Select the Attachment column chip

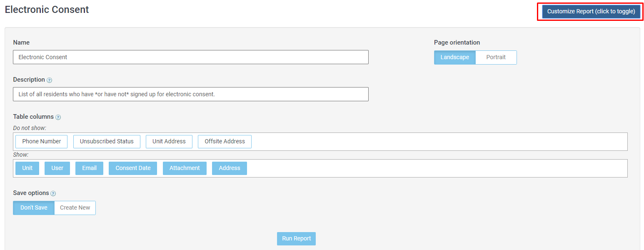coord(185,168)
